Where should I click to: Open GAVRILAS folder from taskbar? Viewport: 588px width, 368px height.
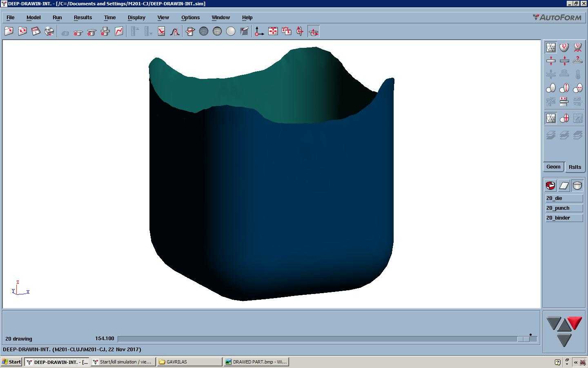[189, 362]
